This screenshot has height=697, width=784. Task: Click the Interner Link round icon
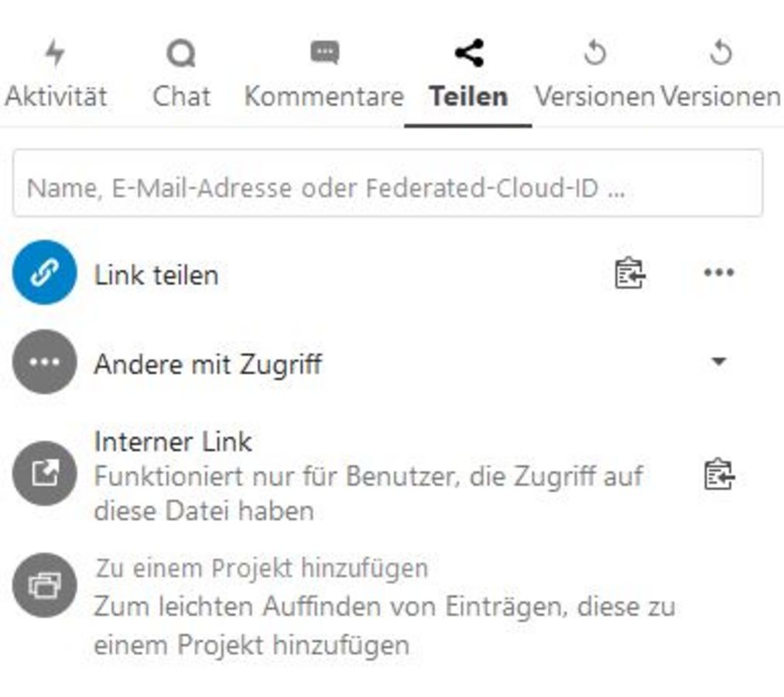click(x=44, y=473)
